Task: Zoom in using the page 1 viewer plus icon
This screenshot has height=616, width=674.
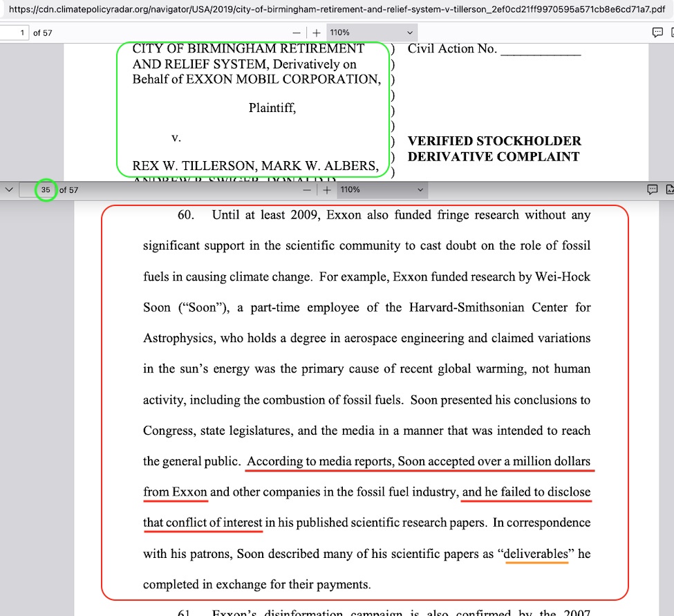Action: [x=317, y=33]
